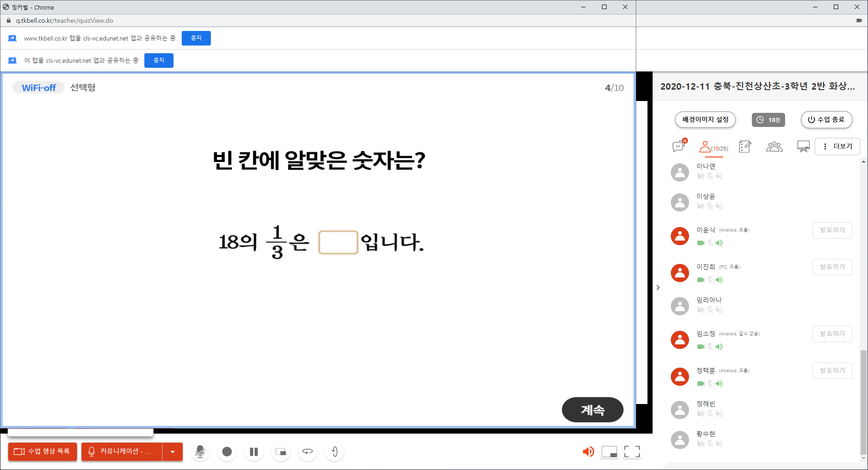This screenshot has height=470, width=868.
Task: Click the 커뮤니케이션 microphone button
Action: pos(122,451)
